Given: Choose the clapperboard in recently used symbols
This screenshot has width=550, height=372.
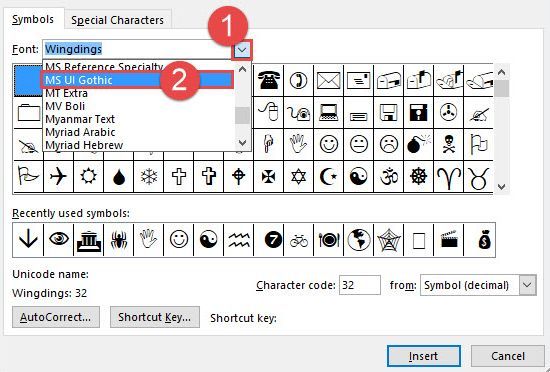Looking at the screenshot, I should click(x=449, y=240).
